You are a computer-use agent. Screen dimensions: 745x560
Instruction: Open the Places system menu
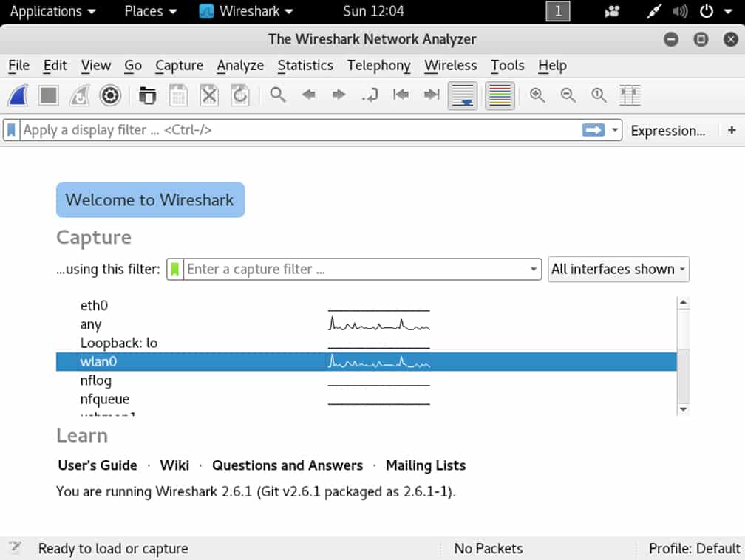pyautogui.click(x=151, y=11)
